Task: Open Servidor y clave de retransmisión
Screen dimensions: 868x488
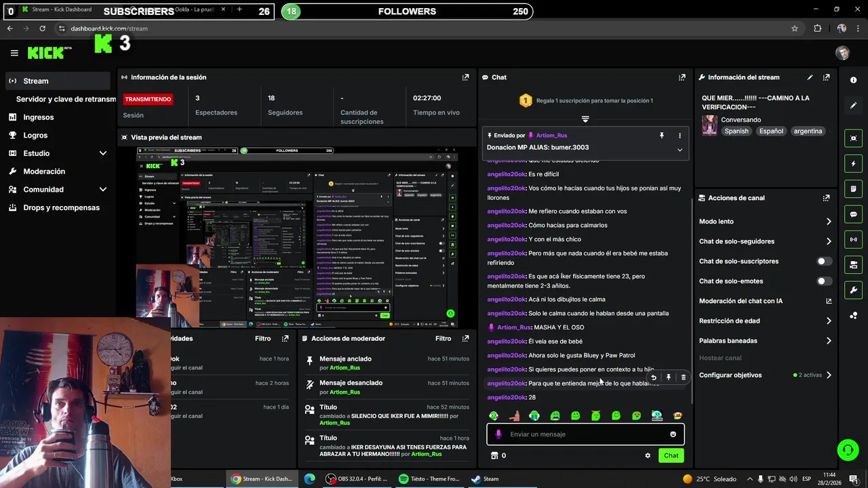Action: tap(66, 99)
